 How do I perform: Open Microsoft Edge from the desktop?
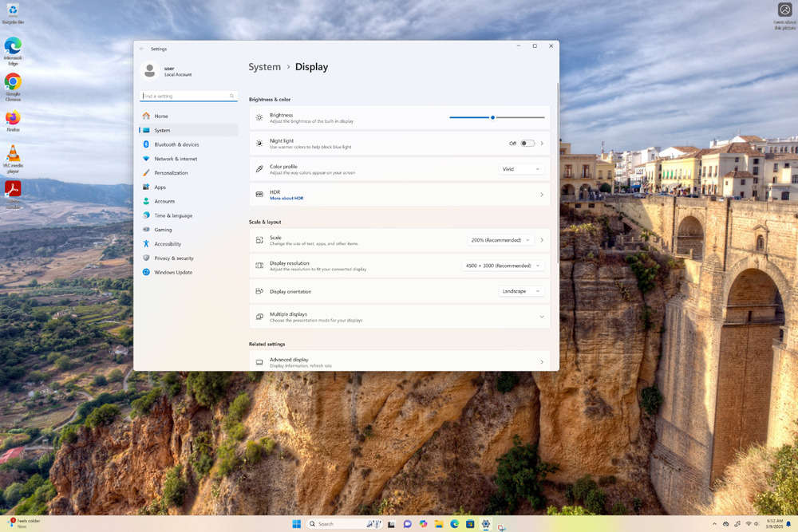click(13, 51)
